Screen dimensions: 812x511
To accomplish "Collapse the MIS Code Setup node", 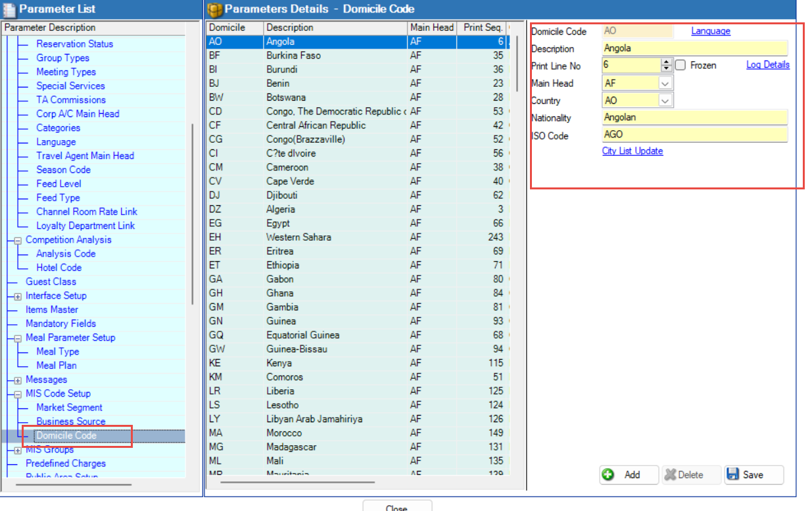I will coord(18,395).
